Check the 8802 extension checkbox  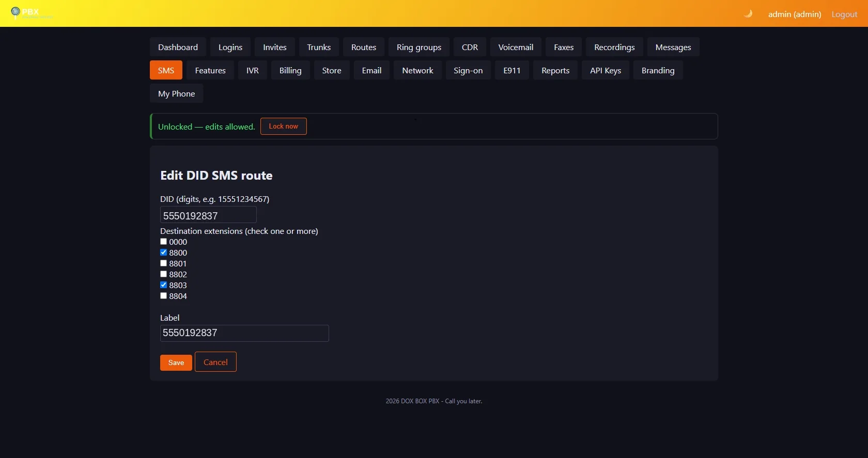[163, 274]
